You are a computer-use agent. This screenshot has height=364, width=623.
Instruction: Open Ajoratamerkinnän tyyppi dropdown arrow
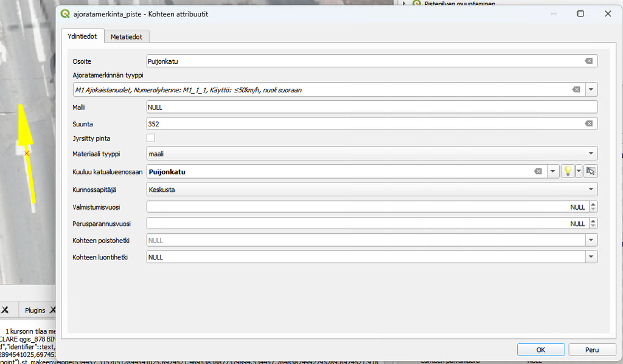[591, 89]
